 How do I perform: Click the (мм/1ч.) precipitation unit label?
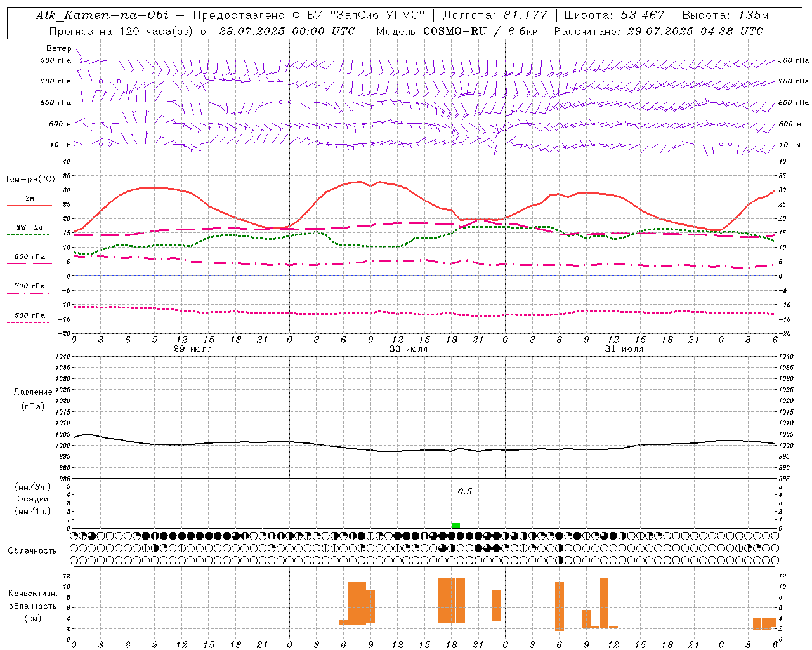(x=33, y=511)
